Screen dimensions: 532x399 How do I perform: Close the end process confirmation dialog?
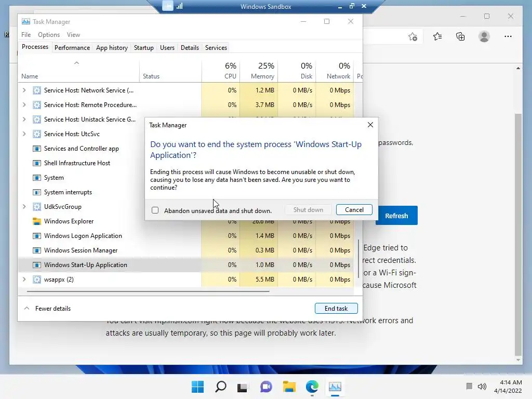click(x=370, y=125)
